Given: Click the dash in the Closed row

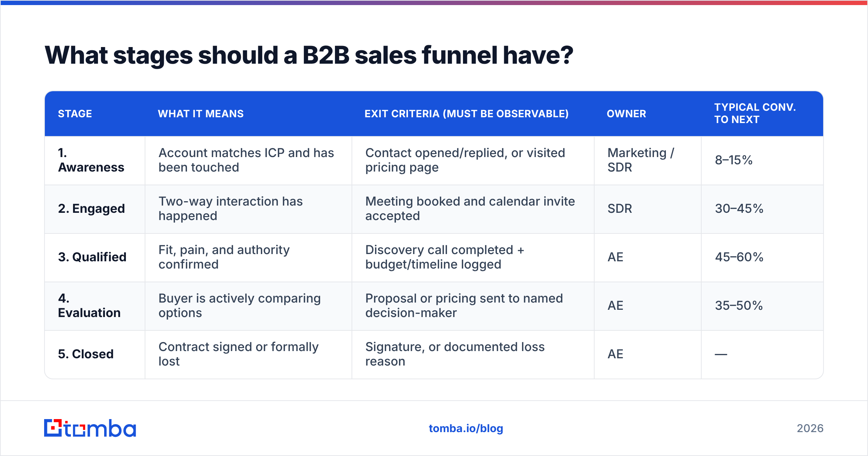Looking at the screenshot, I should click(721, 354).
